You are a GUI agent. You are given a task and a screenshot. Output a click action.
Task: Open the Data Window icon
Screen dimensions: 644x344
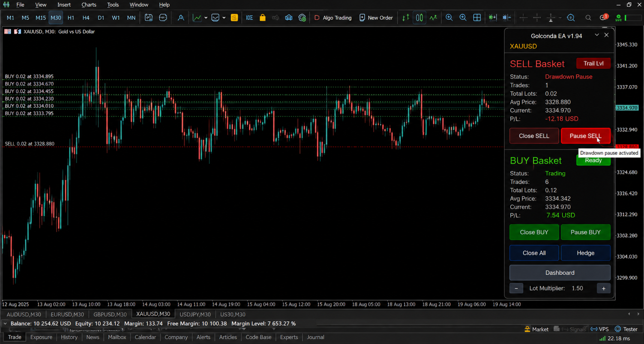[163, 18]
